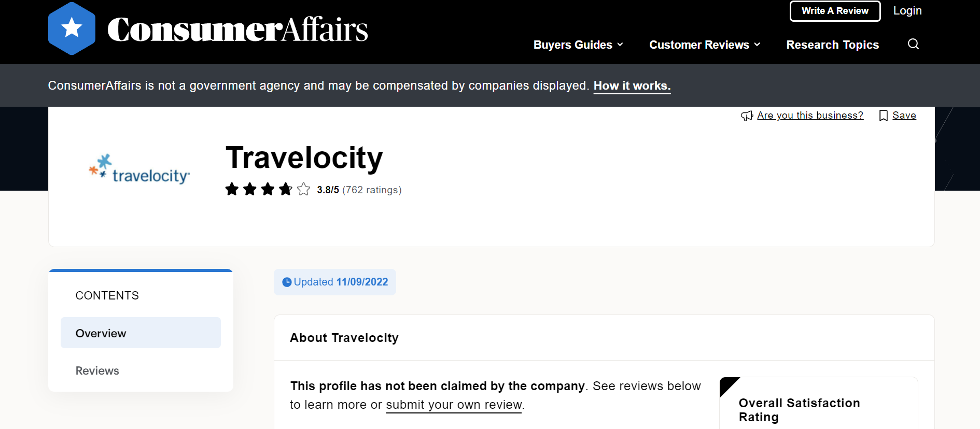Click the empty fifth rating star

tap(303, 189)
